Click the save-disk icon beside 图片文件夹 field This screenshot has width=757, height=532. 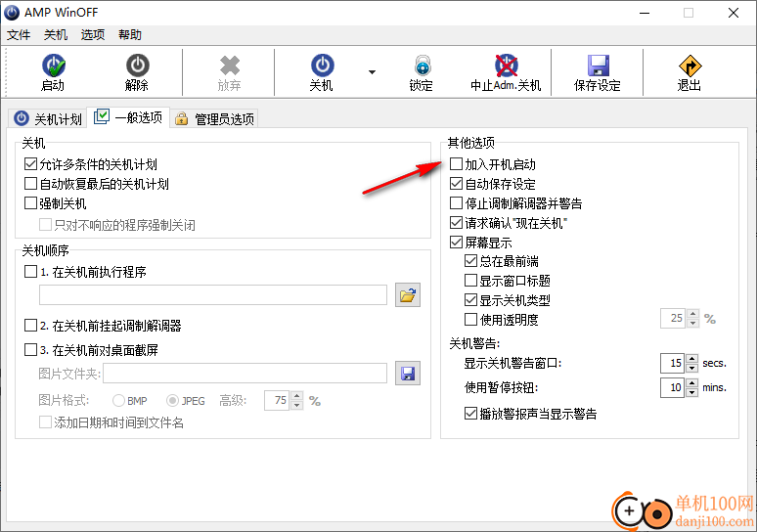pyautogui.click(x=408, y=374)
